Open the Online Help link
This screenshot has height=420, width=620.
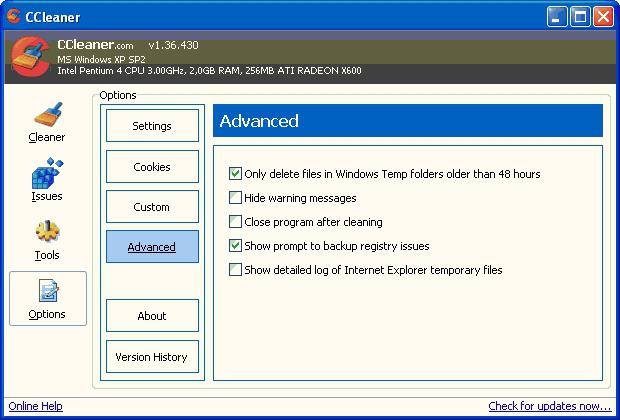[36, 406]
